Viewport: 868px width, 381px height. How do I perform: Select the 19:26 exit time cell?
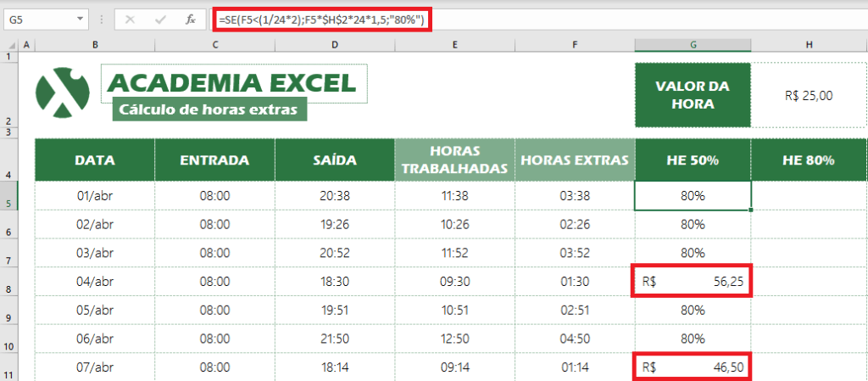334,224
